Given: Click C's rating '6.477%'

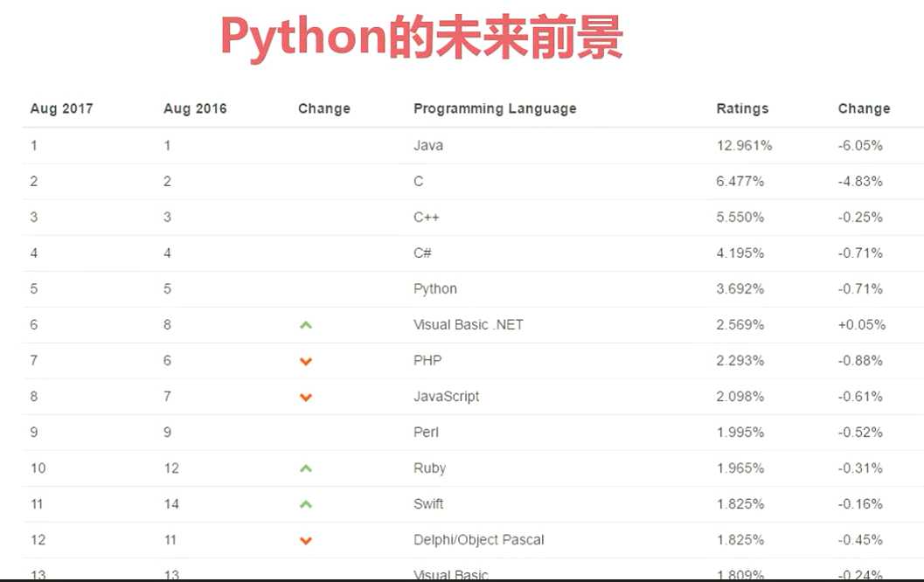Looking at the screenshot, I should pyautogui.click(x=740, y=182).
